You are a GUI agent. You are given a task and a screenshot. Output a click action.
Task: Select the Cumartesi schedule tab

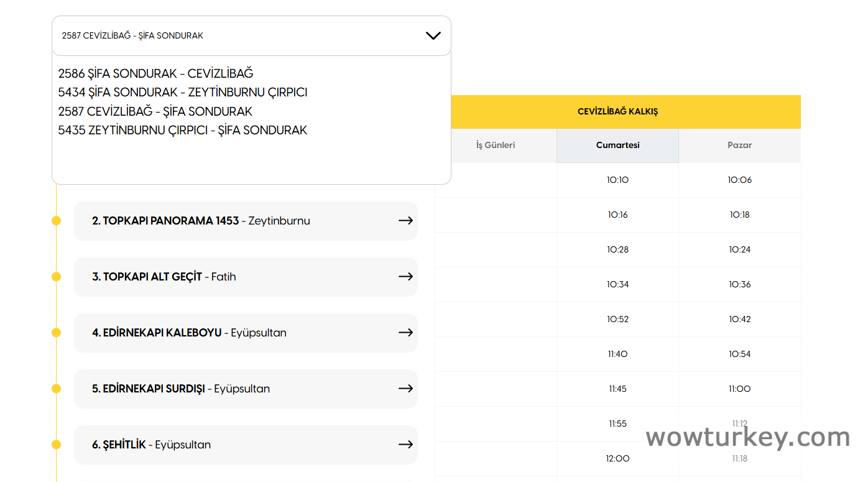pos(617,146)
